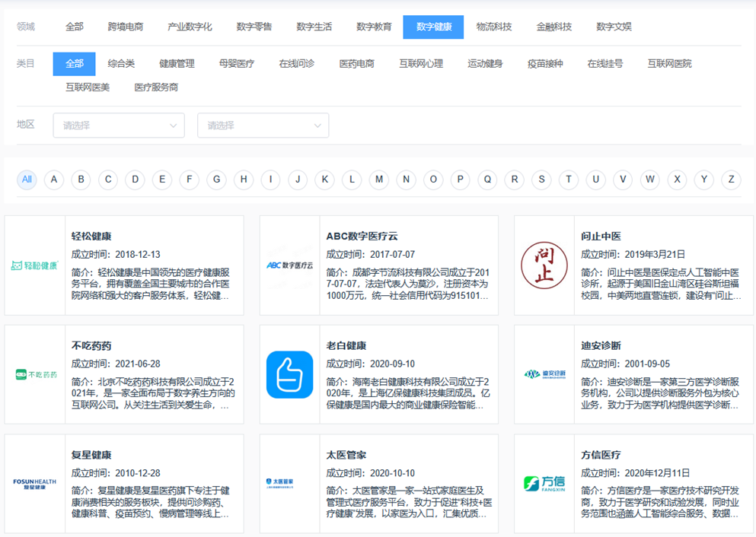
Task: Select the 'All' alphabet filter
Action: pos(27,180)
